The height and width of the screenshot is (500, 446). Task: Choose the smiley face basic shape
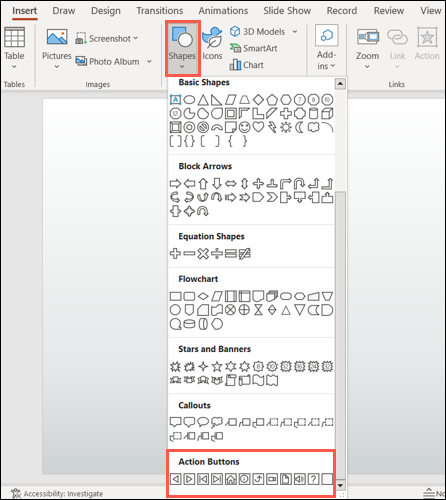click(244, 127)
